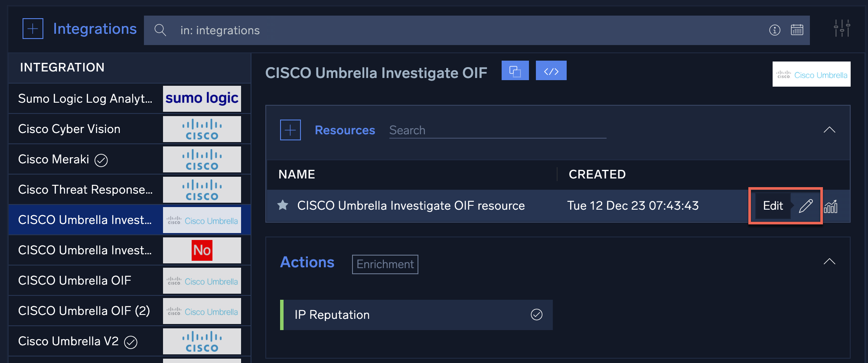Viewport: 868px width, 363px height.
Task: Collapse the Actions section
Action: click(829, 262)
